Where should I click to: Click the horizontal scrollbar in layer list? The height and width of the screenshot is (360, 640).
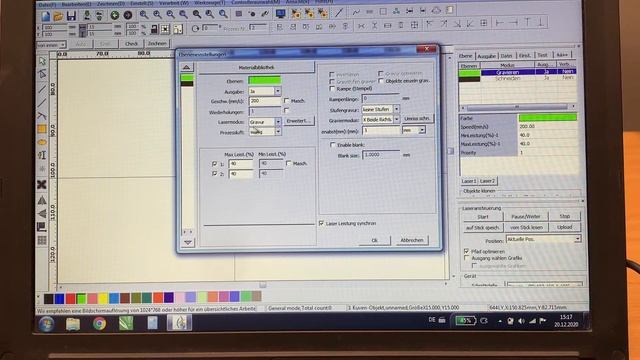(x=517, y=107)
